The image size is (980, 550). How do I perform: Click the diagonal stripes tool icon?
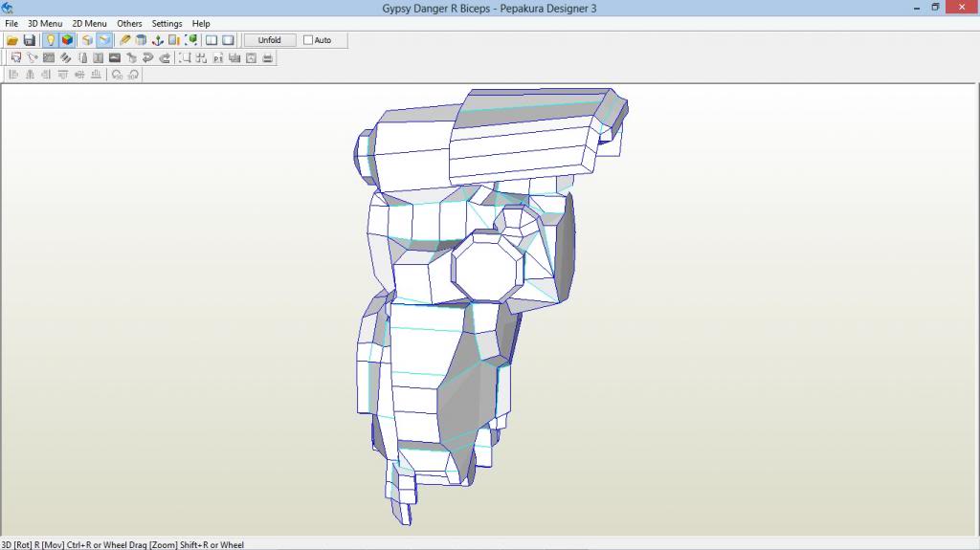coord(65,58)
